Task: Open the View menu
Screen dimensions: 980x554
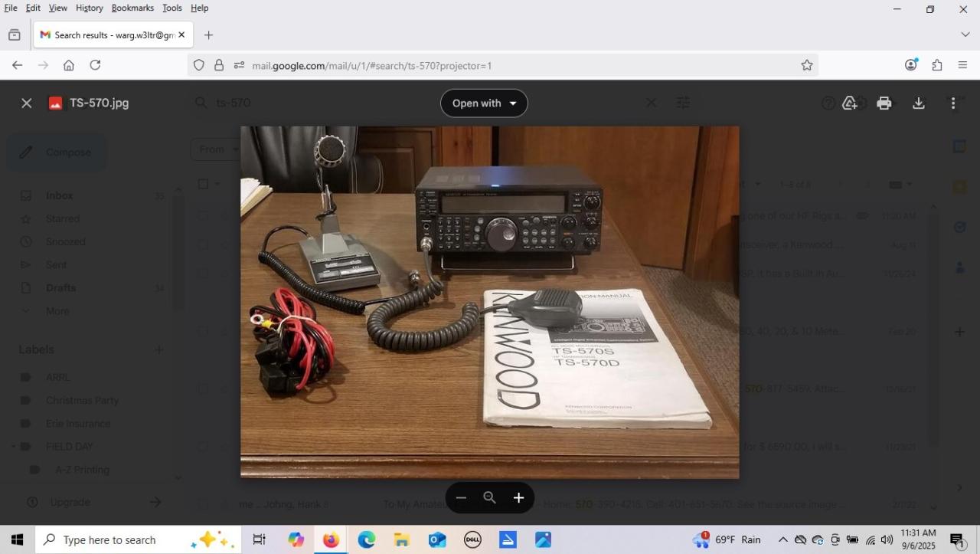Action: coord(58,8)
